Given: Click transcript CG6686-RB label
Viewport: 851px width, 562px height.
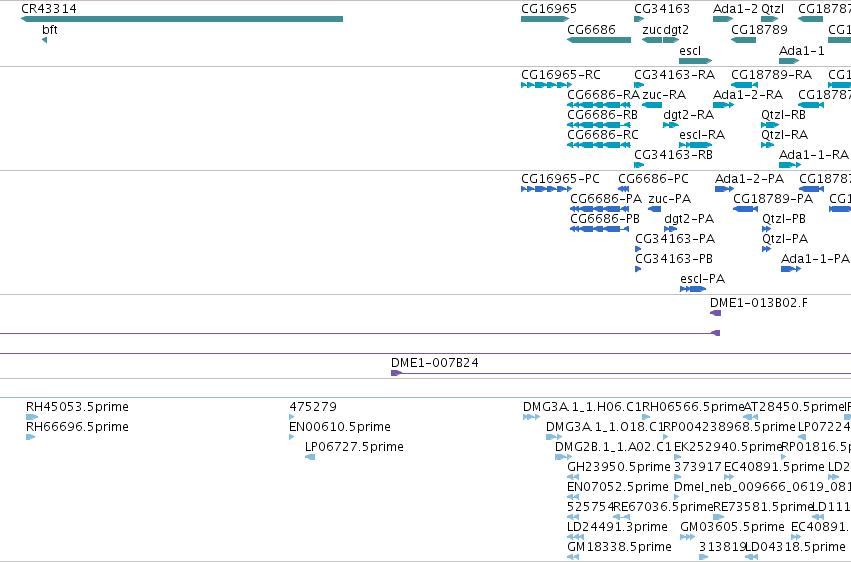Looking at the screenshot, I should pos(602,114).
